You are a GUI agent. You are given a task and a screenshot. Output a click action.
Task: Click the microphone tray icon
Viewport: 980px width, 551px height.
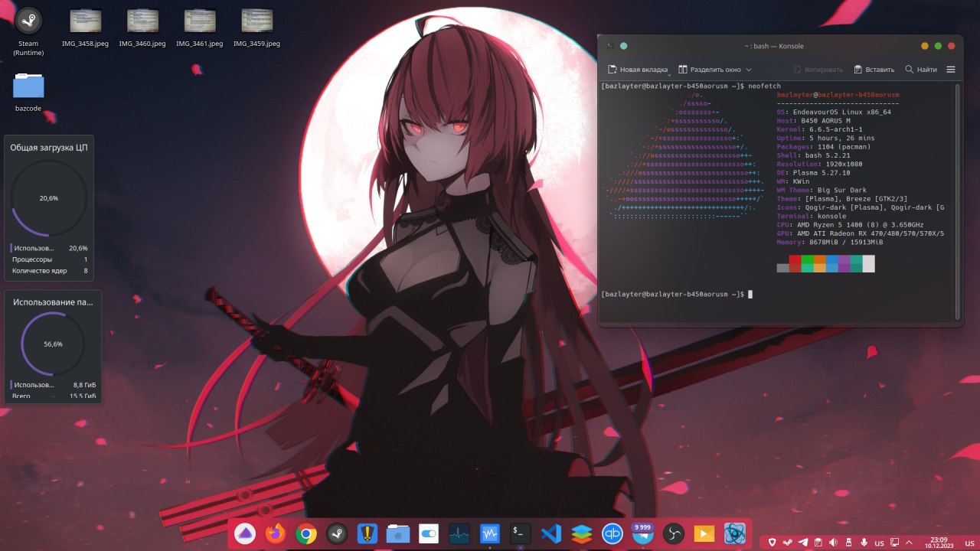click(864, 543)
